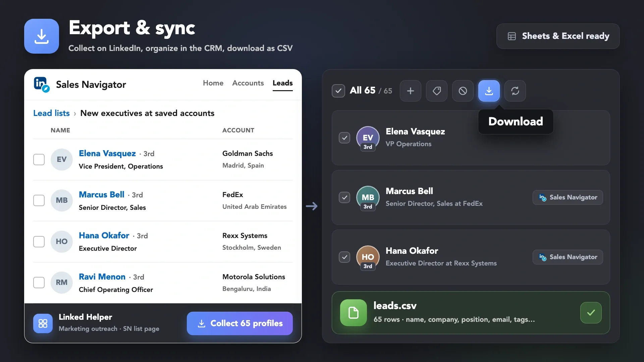This screenshot has width=644, height=362.
Task: Click the green checkmark on leads.csv
Action: [591, 313]
